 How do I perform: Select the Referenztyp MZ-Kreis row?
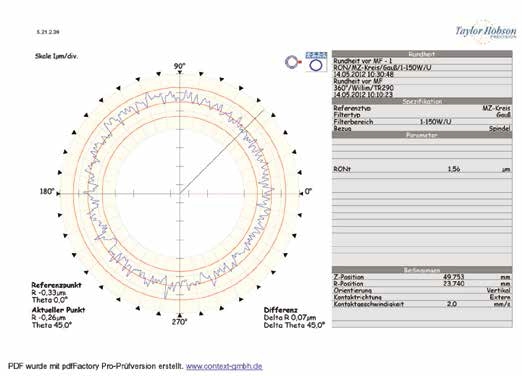coord(422,108)
